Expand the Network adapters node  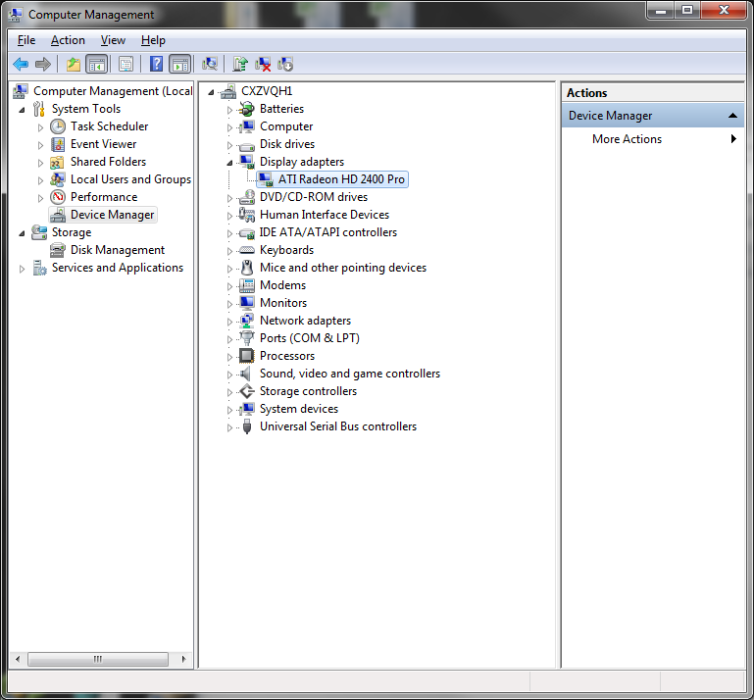point(230,321)
